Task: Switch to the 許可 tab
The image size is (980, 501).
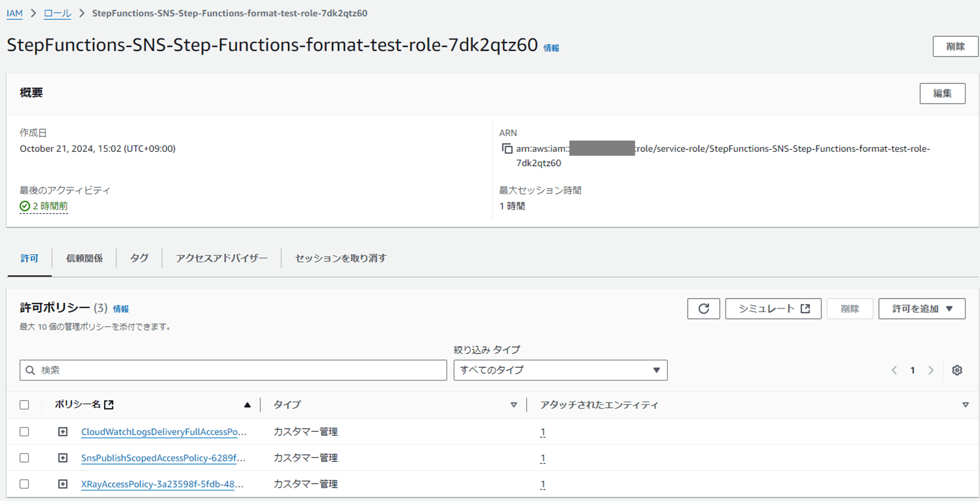Action: [29, 258]
